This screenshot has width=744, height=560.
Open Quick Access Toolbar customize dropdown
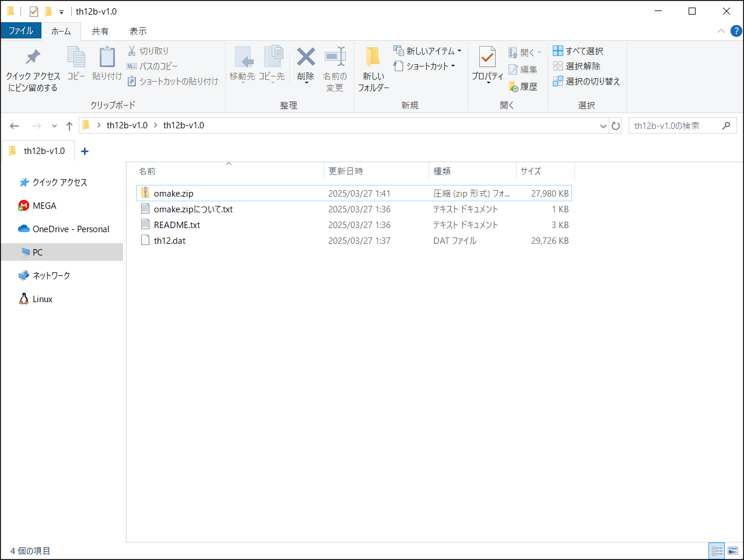pyautogui.click(x=61, y=12)
